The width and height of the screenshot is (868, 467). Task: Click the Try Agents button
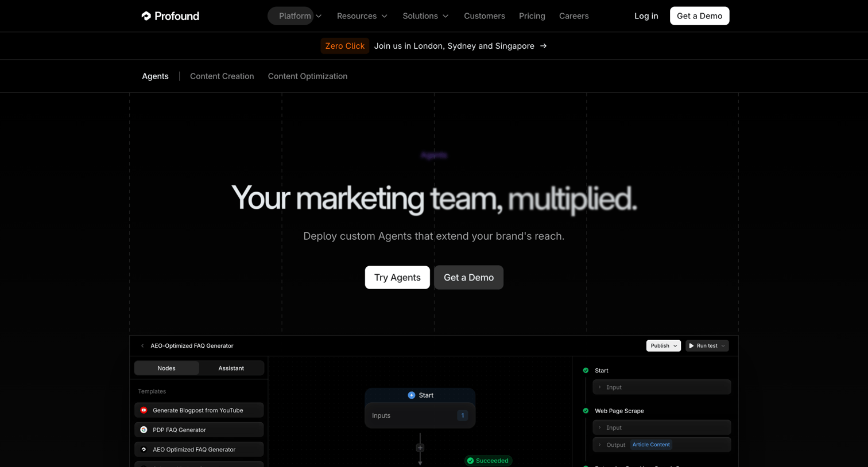point(397,277)
